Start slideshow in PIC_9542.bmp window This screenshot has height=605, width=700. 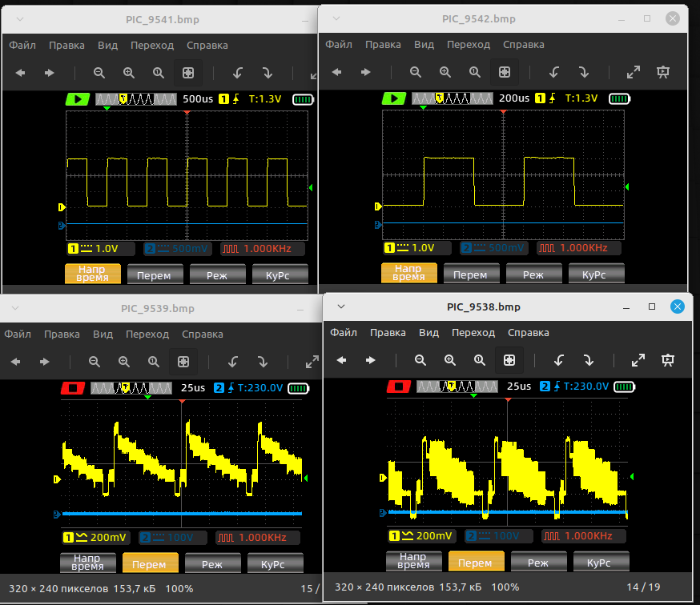point(663,72)
